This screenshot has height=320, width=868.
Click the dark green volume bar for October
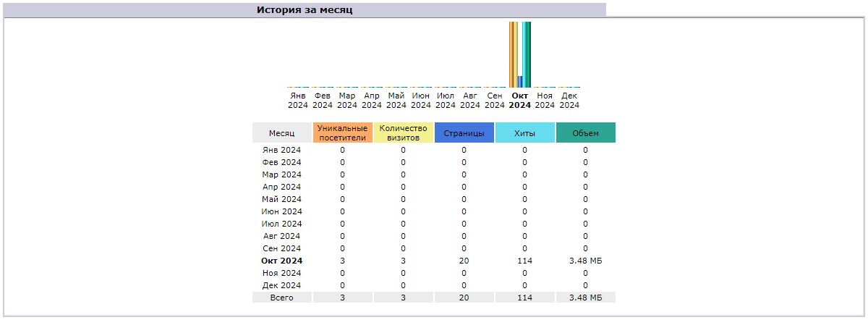[x=528, y=54]
